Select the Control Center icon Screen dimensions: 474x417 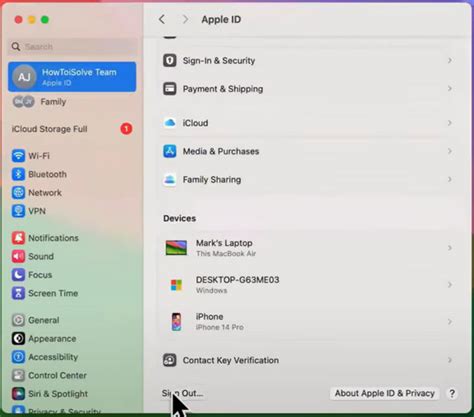(x=18, y=375)
